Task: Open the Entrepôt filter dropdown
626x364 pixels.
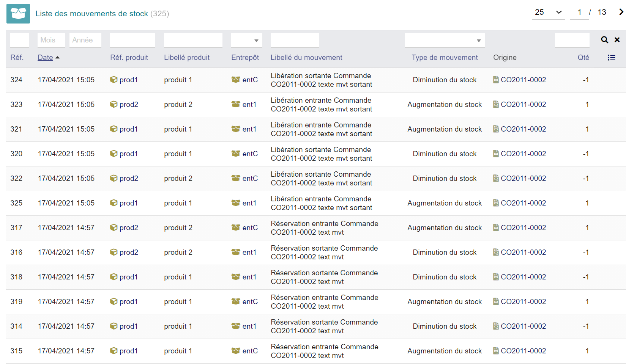Action: [x=246, y=40]
